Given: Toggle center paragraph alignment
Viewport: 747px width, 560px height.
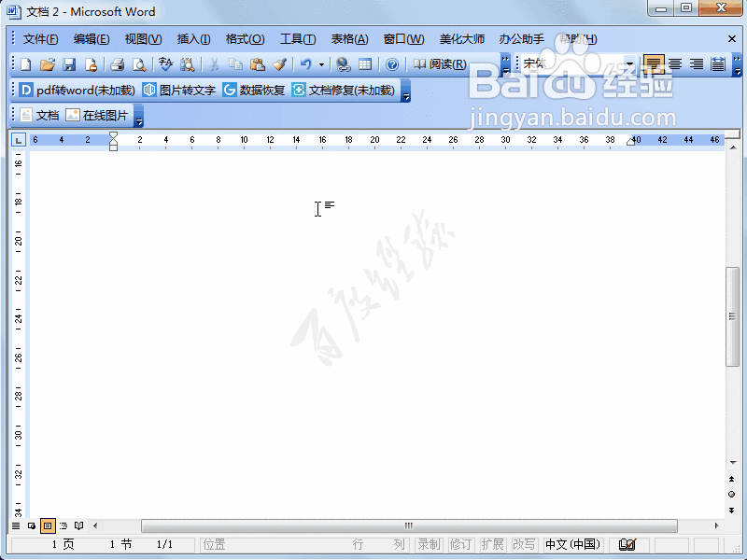Looking at the screenshot, I should pyautogui.click(x=674, y=64).
